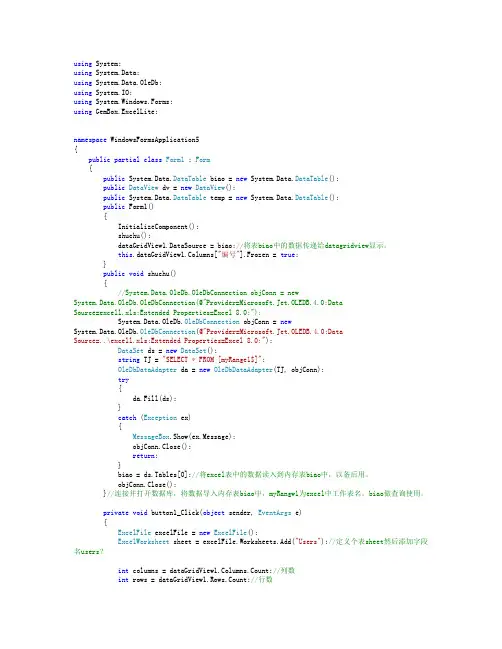Select the "Frozen = true;" columns line
This screenshot has height=649, width=502.
[208, 255]
